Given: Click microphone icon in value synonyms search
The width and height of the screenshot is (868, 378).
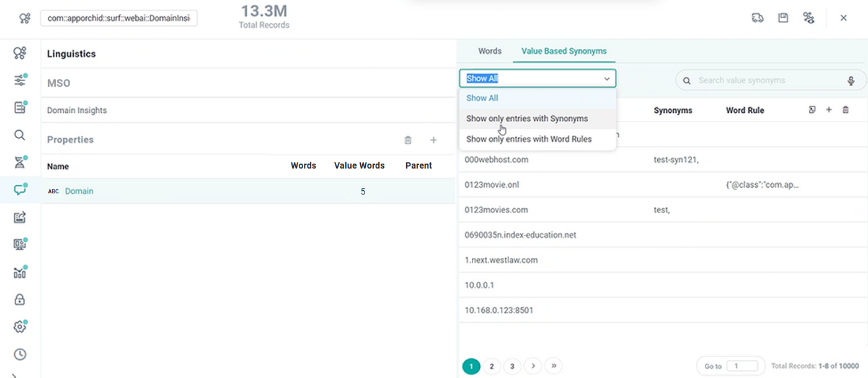Looking at the screenshot, I should pyautogui.click(x=851, y=81).
